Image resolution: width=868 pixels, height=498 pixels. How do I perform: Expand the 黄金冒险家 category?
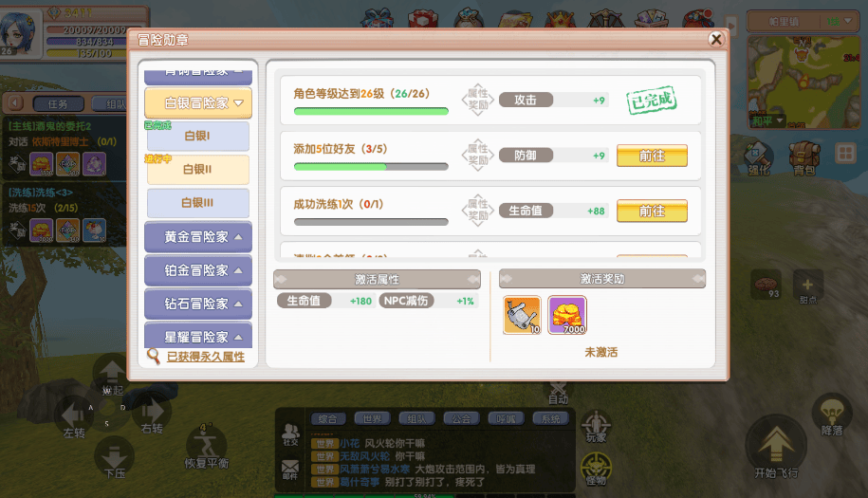click(x=197, y=237)
